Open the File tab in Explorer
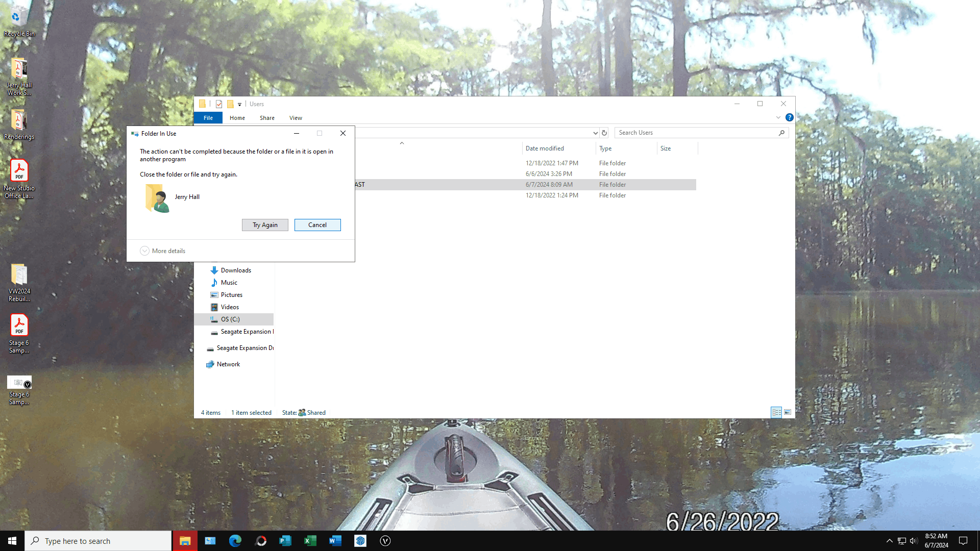980x551 pixels. pos(208,118)
